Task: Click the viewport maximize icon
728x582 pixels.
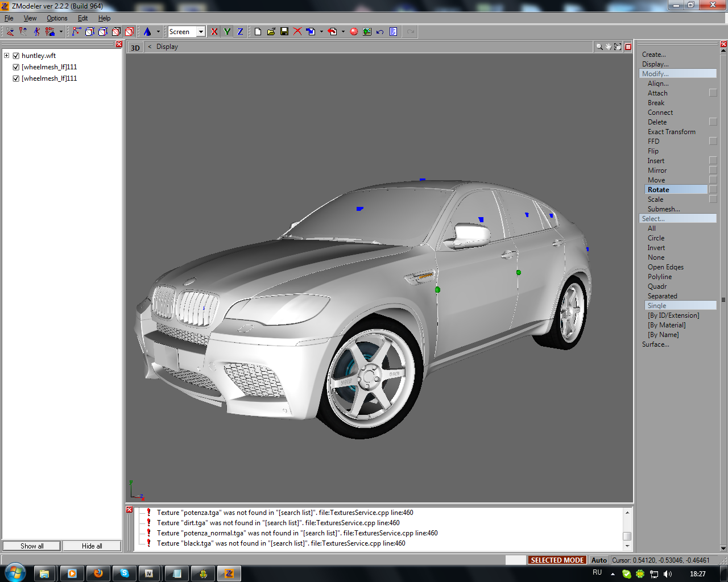Action: click(628, 47)
